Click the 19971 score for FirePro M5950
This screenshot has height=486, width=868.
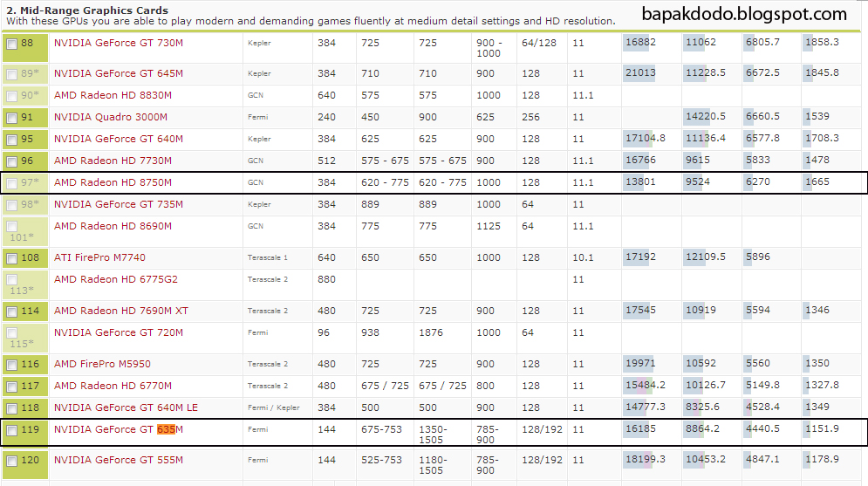click(x=640, y=363)
